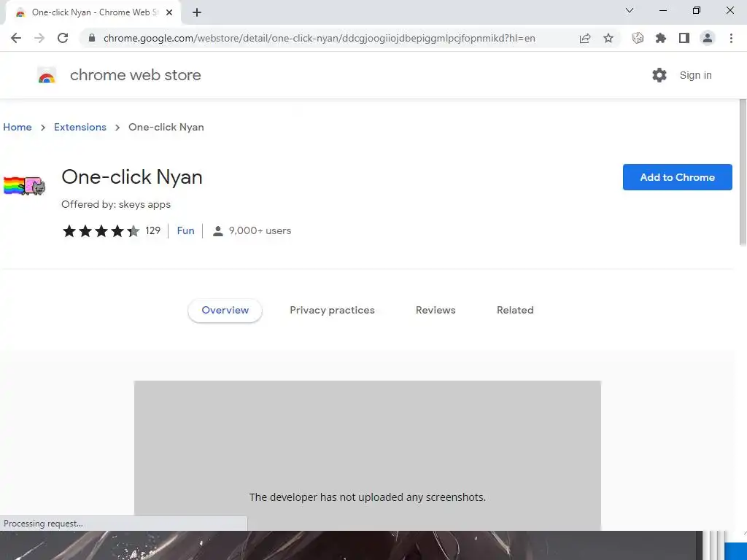Sign in to the web store
The width and height of the screenshot is (747, 560).
695,75
